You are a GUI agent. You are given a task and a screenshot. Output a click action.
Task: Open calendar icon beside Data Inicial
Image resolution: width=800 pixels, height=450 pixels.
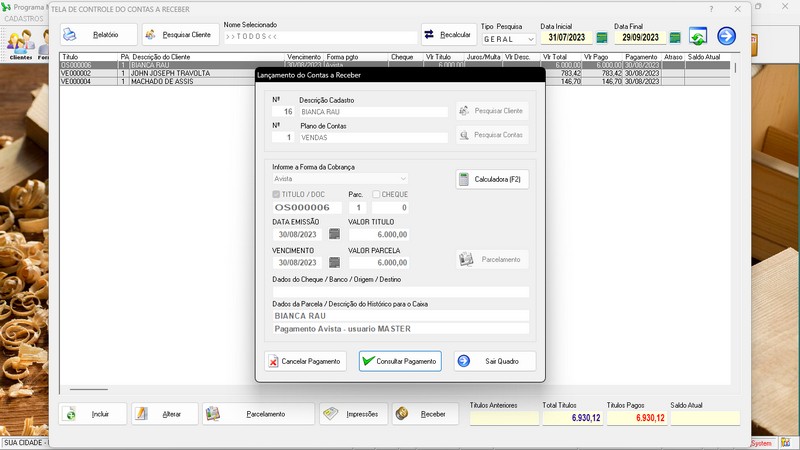[602, 38]
